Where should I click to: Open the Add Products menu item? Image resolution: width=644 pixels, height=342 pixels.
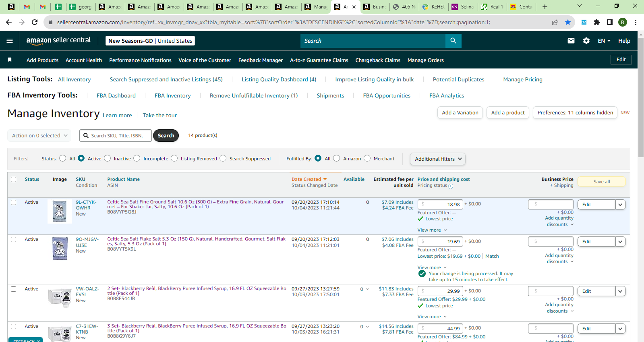click(x=42, y=60)
